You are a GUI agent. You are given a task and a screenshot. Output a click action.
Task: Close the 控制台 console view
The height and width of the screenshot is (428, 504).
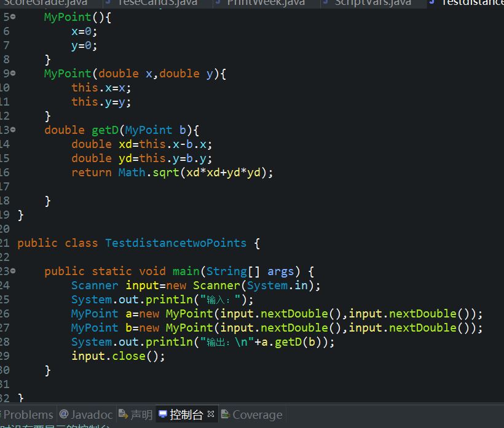[211, 414]
